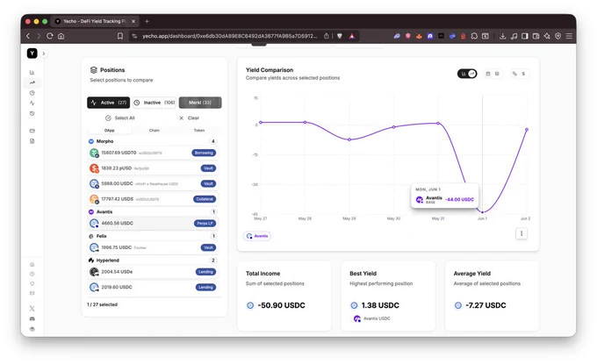The height and width of the screenshot is (364, 597).
Task: Toggle the browser sidebar panel icon
Action: 525,36
